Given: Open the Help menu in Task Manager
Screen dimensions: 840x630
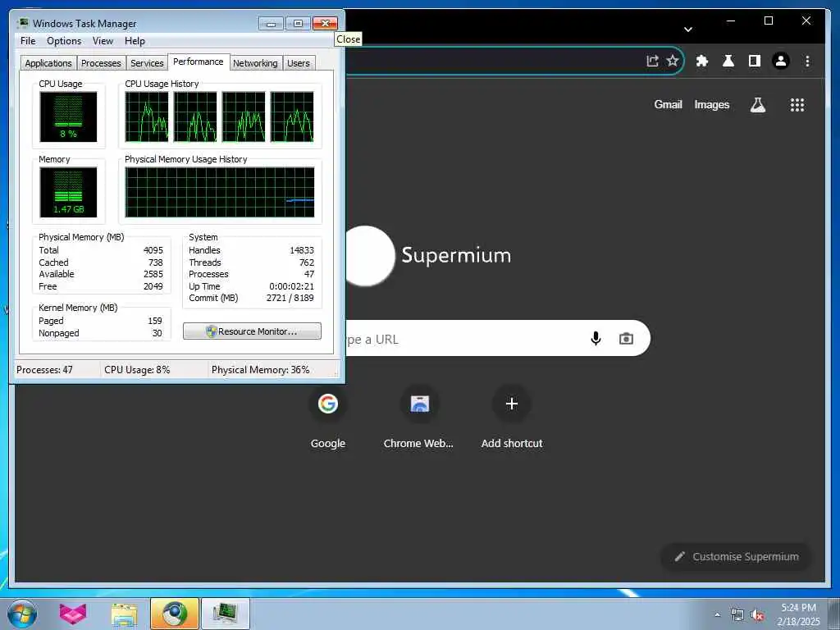Looking at the screenshot, I should point(135,41).
